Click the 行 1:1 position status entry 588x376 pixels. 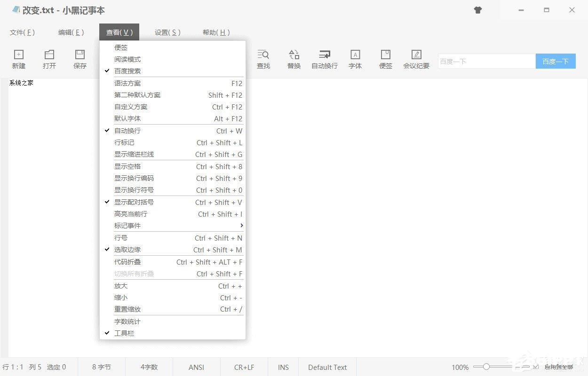13,367
